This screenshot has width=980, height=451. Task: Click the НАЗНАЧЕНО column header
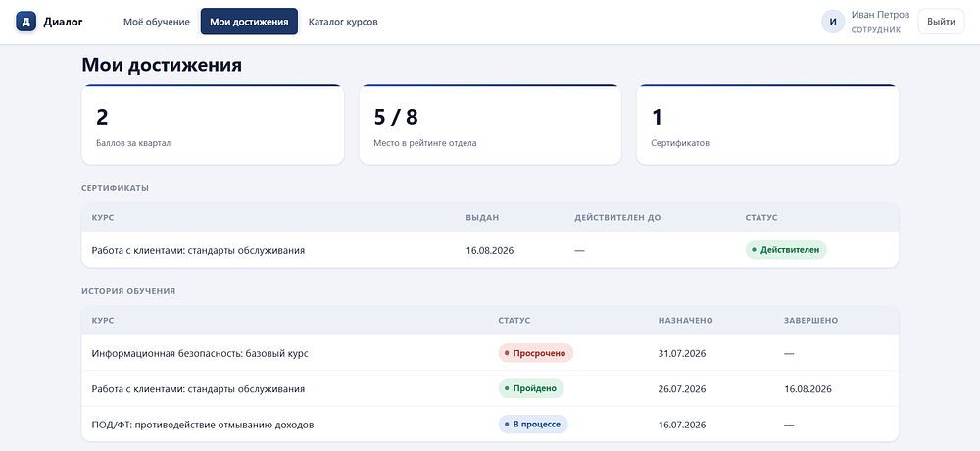tap(686, 321)
